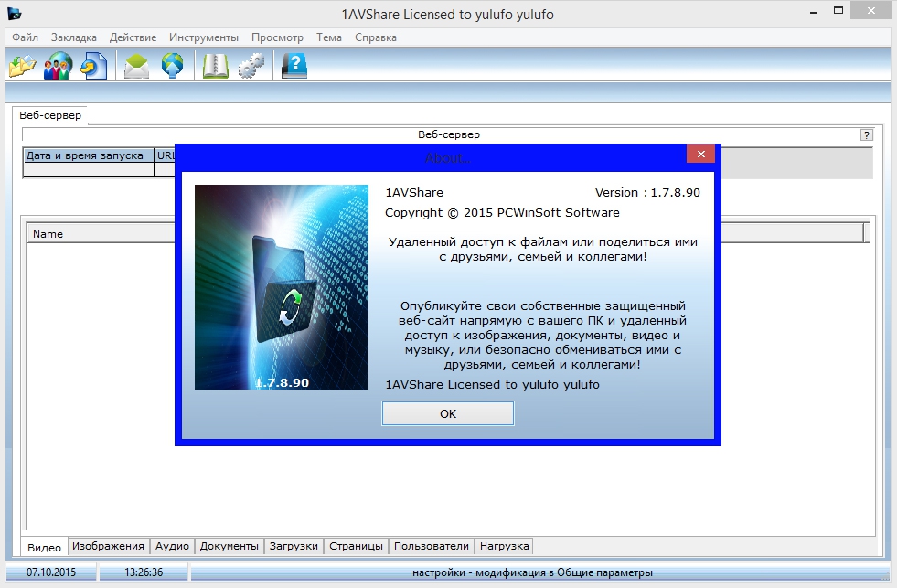Click the document with arrow toolbar icon
The width and height of the screenshot is (897, 588).
(93, 65)
